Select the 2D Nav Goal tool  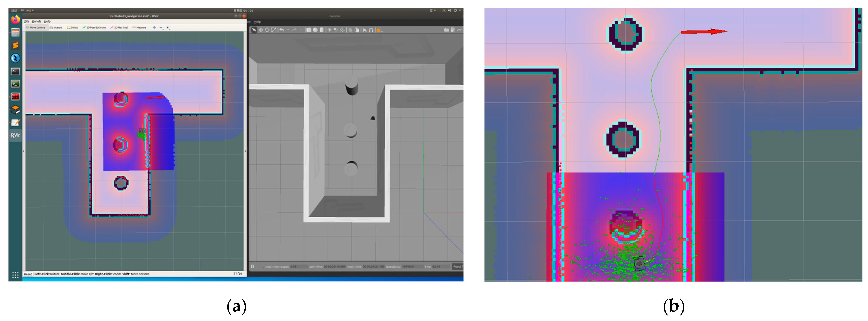click(x=119, y=28)
